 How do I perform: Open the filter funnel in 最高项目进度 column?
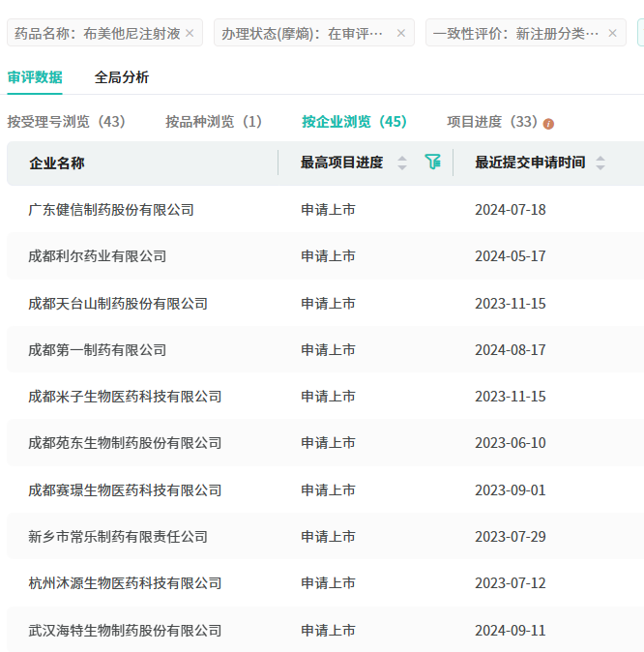point(432,163)
